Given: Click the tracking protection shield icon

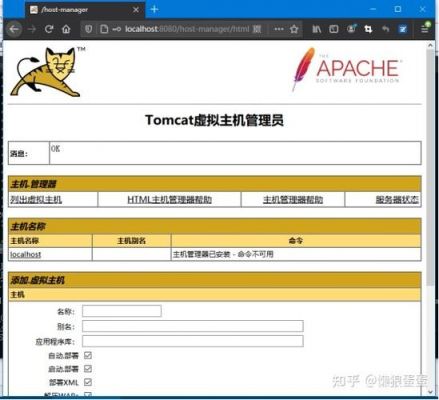Looking at the screenshot, I should 88,29.
